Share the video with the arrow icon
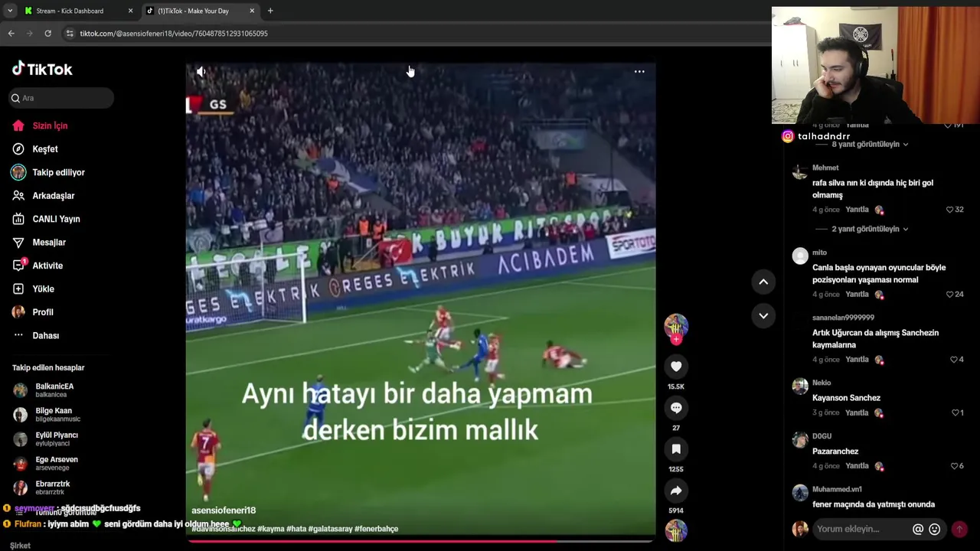980x551 pixels. click(676, 491)
